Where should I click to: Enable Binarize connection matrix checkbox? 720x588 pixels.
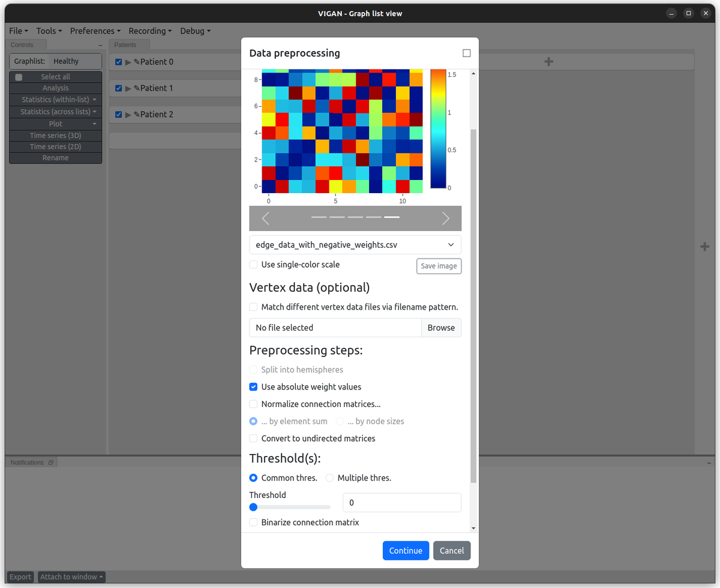pos(253,523)
